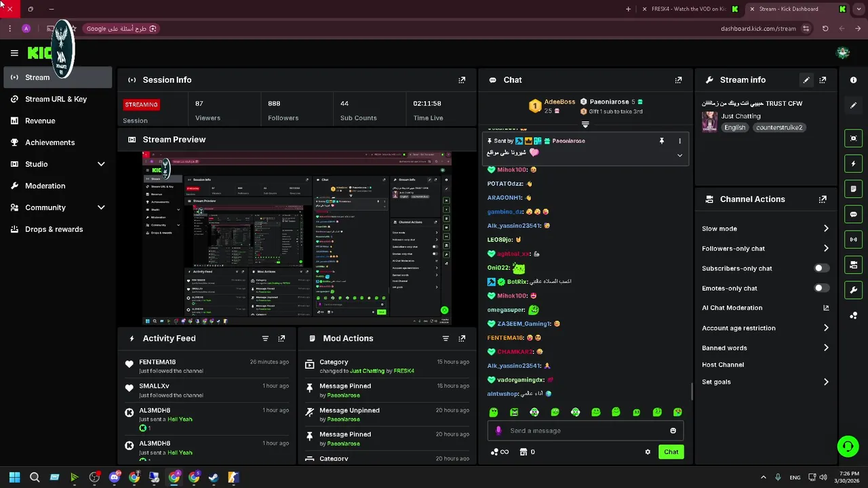Launch OBS Studio from taskbar
The image size is (868, 488).
94,477
